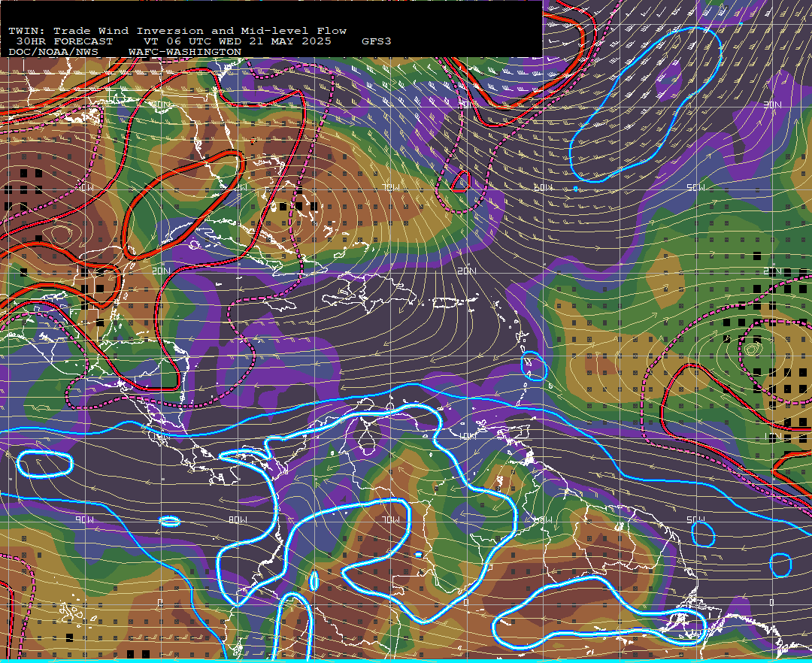The image size is (812, 663).
Task: Click the valid time 'VT 06 UTC WED 21 MAY 2025'
Action: click(x=237, y=41)
